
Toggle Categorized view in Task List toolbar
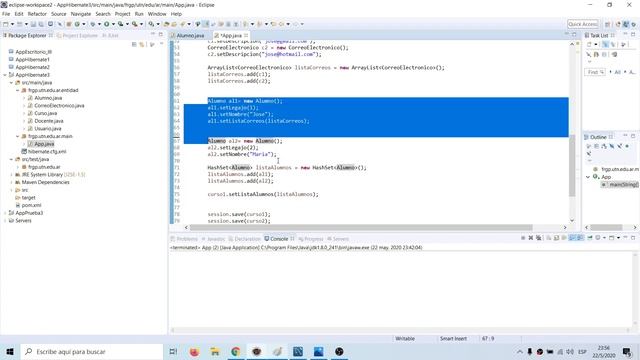pos(605,44)
